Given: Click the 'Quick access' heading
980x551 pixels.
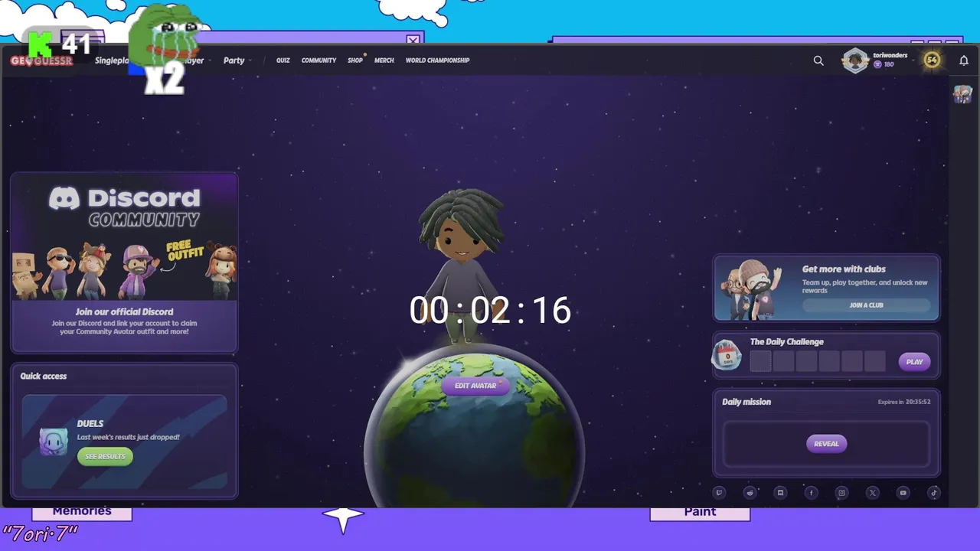Looking at the screenshot, I should 44,377.
